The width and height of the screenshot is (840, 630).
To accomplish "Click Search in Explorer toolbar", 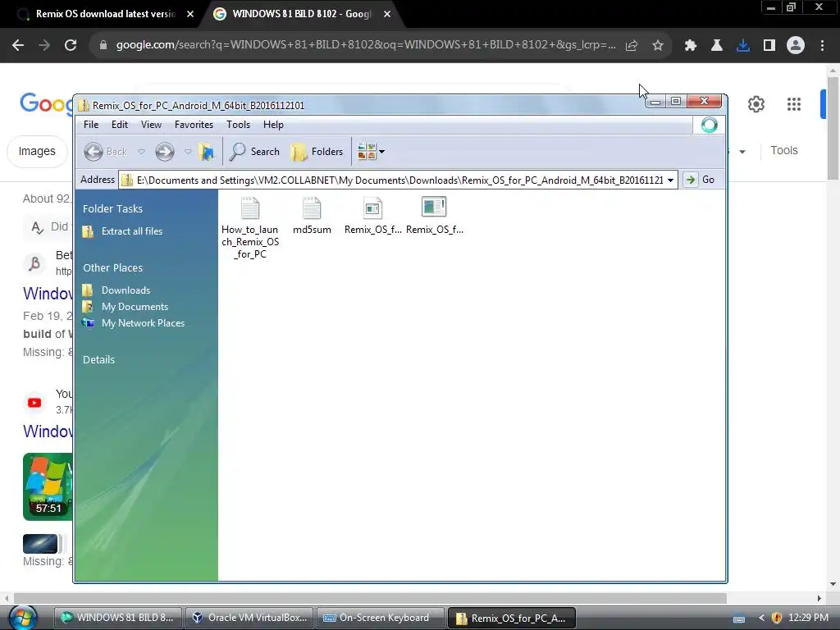I will (254, 152).
